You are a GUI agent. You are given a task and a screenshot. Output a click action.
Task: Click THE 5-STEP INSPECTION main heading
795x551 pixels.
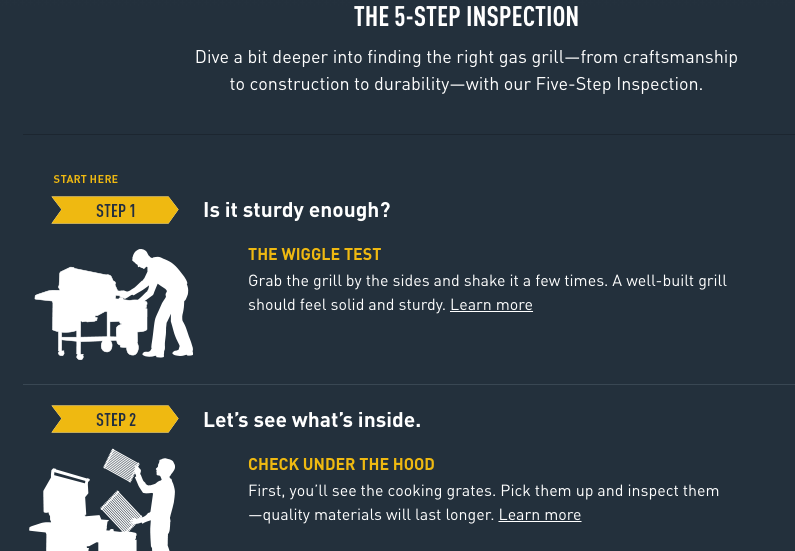tap(466, 17)
